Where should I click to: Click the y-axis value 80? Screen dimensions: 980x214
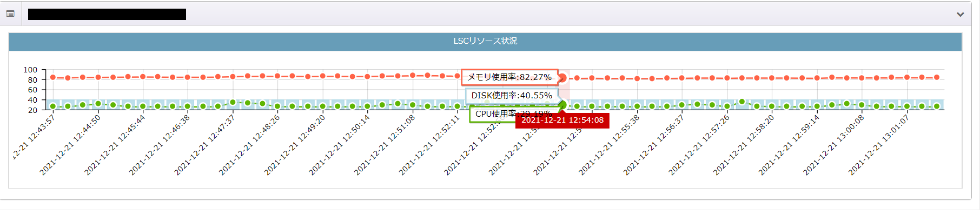tap(32, 80)
